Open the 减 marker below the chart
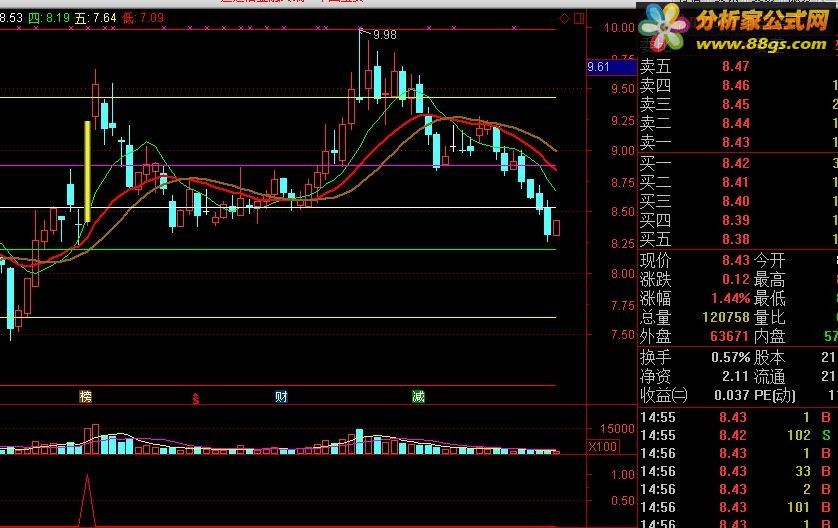This screenshot has width=838, height=528. tap(418, 397)
